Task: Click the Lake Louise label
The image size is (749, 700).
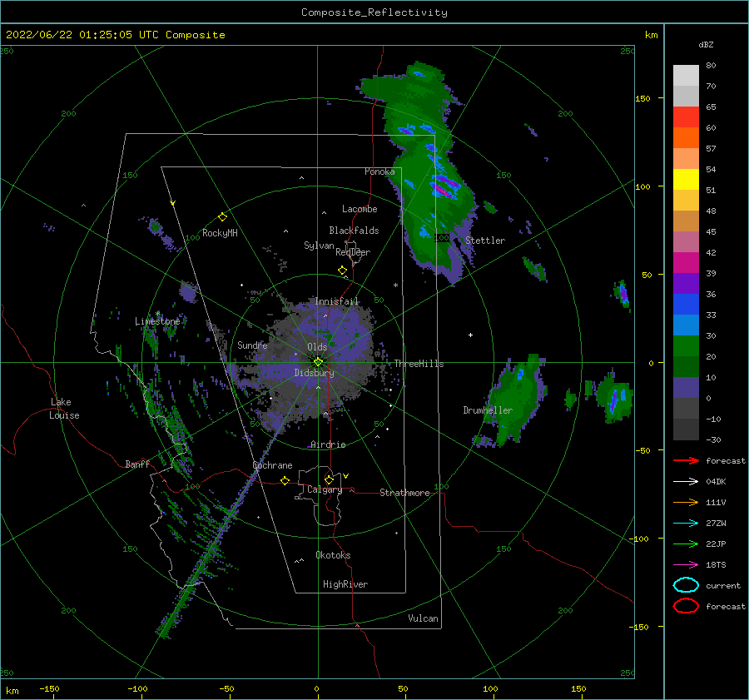Action: click(x=64, y=409)
